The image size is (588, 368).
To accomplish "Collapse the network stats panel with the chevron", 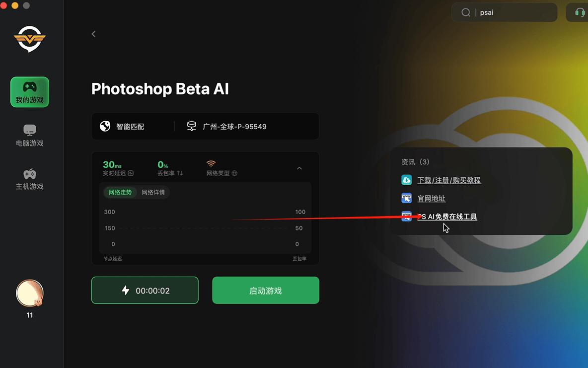I will tap(299, 168).
